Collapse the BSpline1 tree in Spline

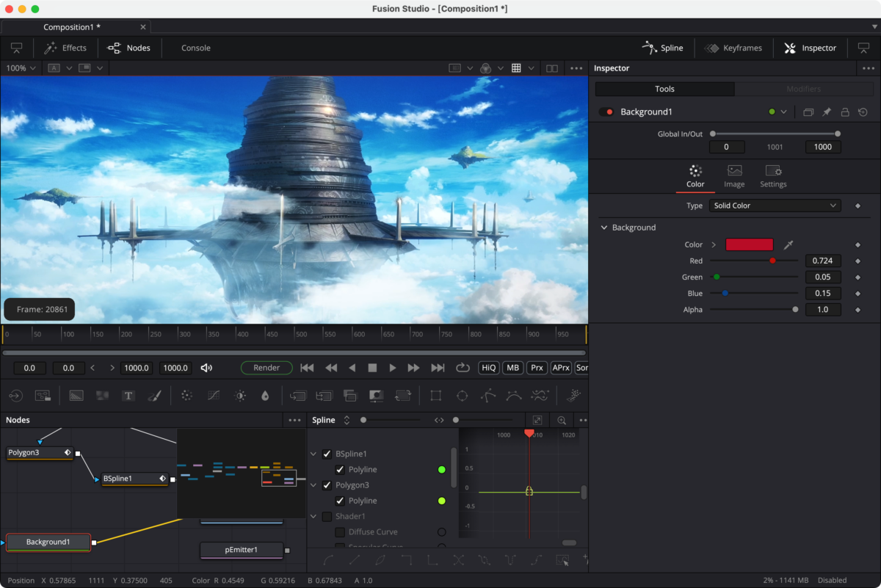pyautogui.click(x=314, y=454)
